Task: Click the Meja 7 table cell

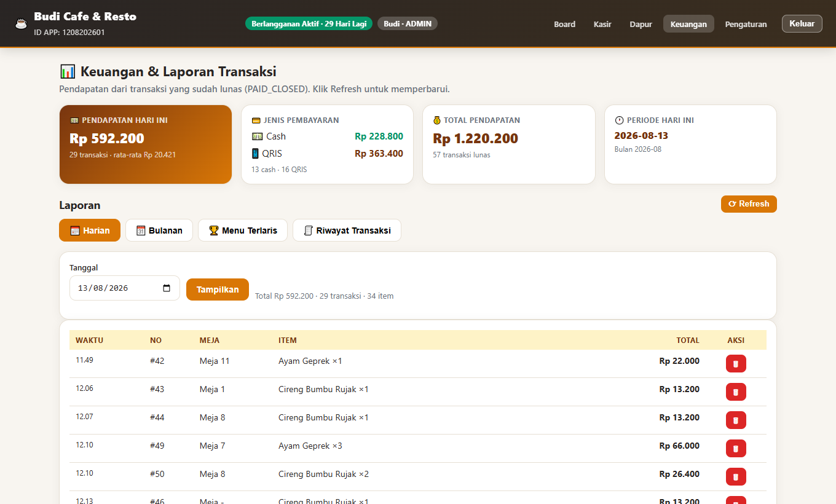Action: coord(212,446)
